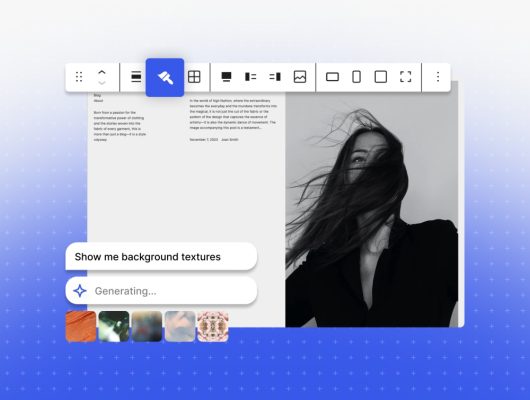Image resolution: width=530 pixels, height=400 pixels.
Task: Set media on right layout
Action: click(x=275, y=77)
